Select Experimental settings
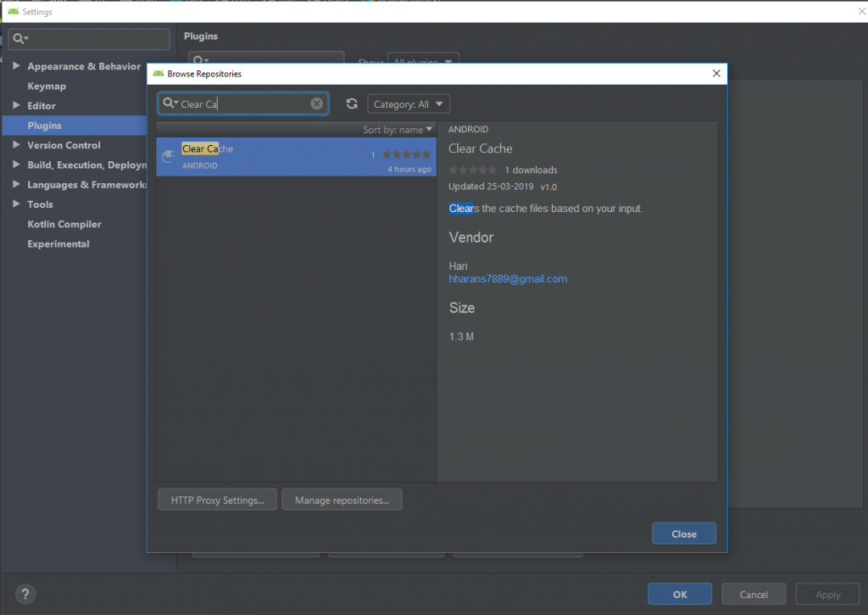 pyautogui.click(x=58, y=243)
